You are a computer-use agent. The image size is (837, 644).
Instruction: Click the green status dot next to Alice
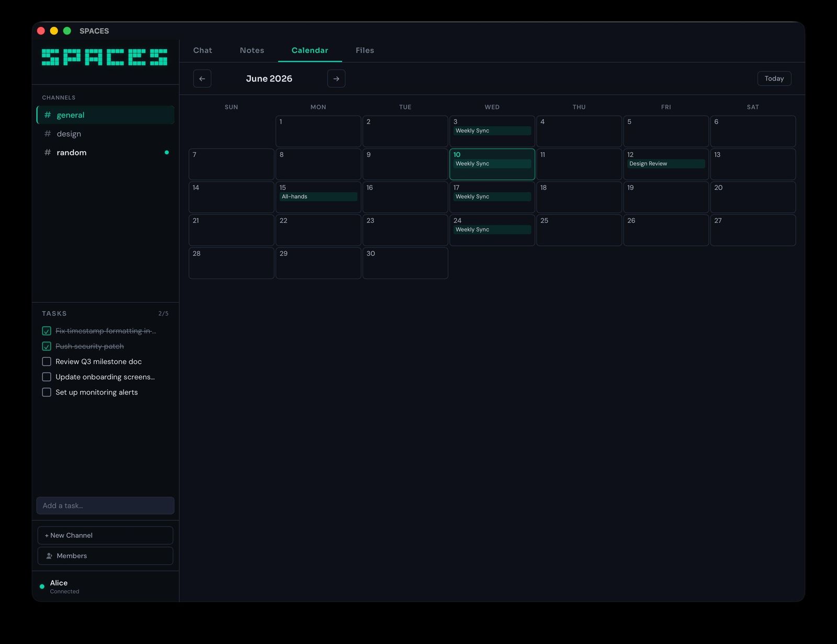pos(42,586)
